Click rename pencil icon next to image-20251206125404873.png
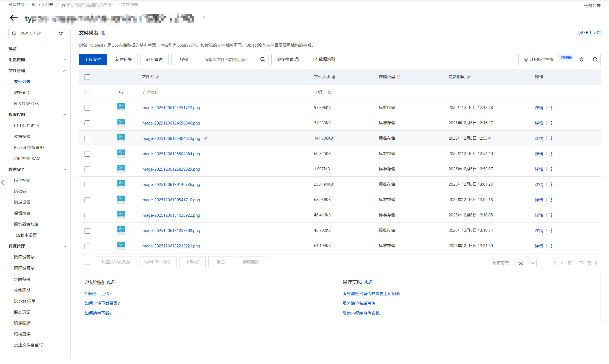Screen dimensions: 609x364 click(206, 139)
